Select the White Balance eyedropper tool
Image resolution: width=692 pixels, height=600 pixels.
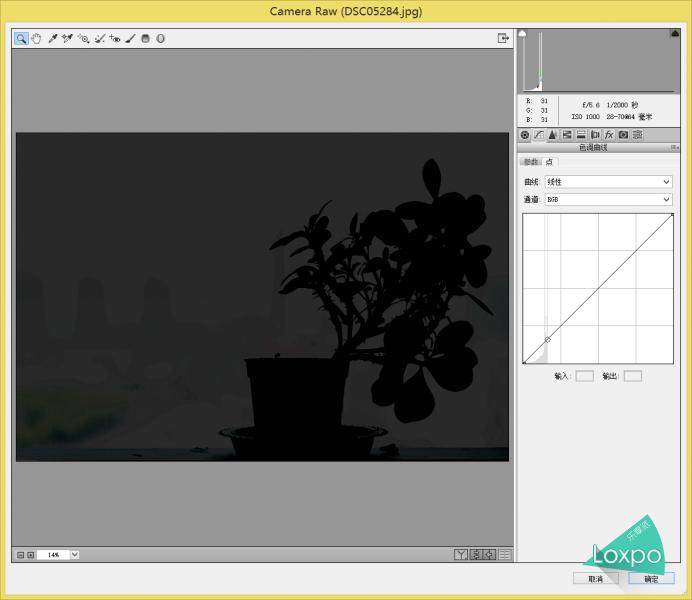click(x=52, y=39)
